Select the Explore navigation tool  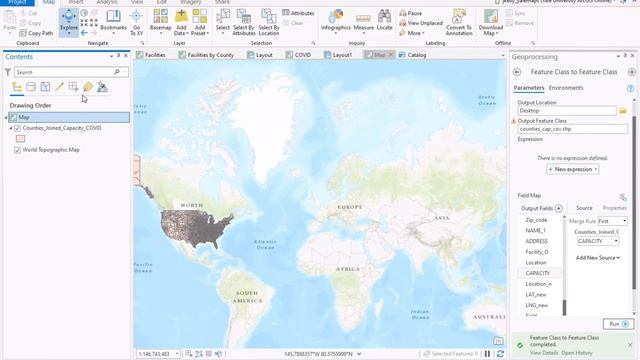[69, 22]
